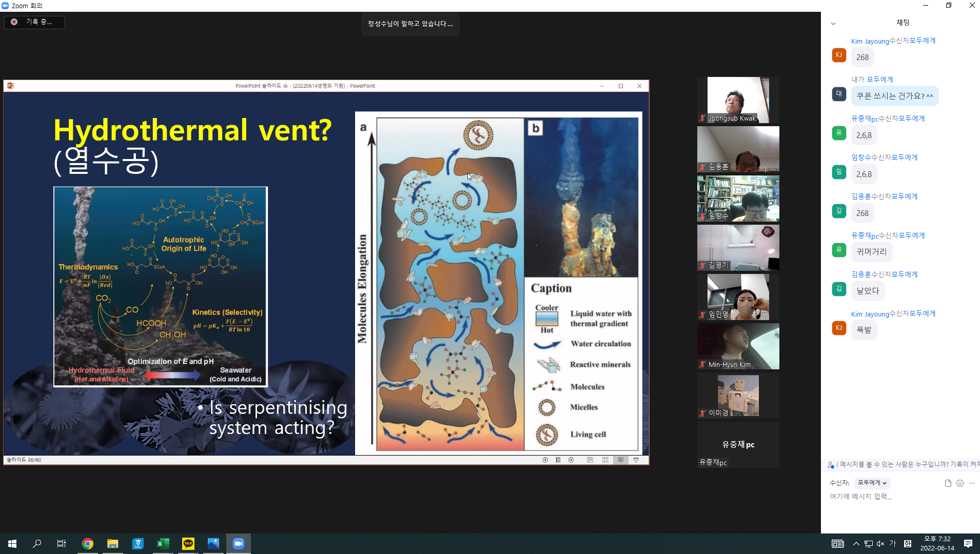980x554 pixels.
Task: Click the chat privacy notice link
Action: [904, 464]
